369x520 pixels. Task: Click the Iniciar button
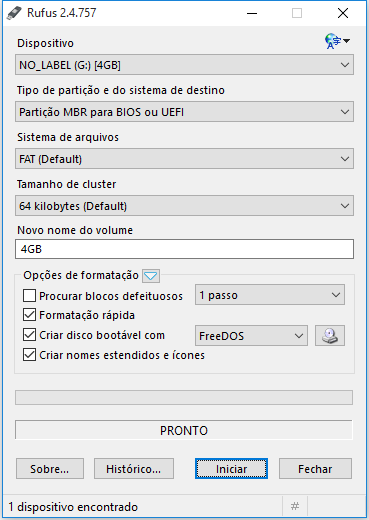231,469
